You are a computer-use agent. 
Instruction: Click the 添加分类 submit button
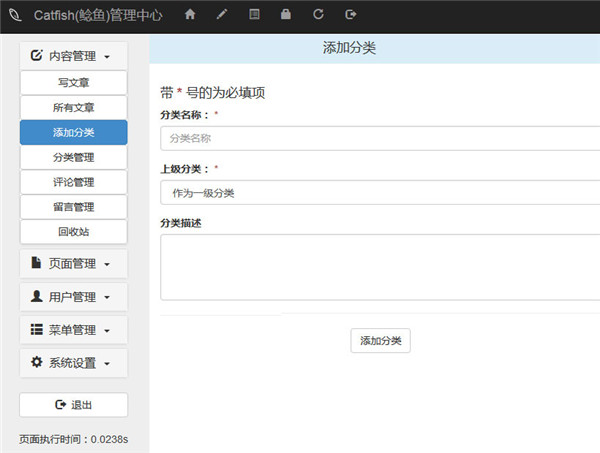click(380, 341)
